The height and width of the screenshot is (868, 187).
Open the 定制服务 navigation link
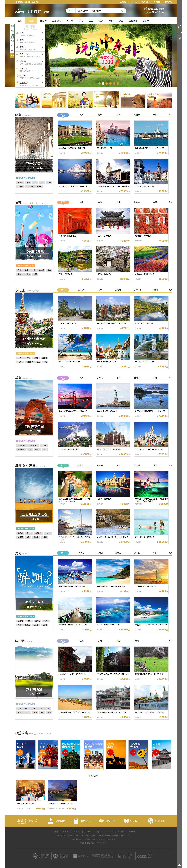click(133, 21)
